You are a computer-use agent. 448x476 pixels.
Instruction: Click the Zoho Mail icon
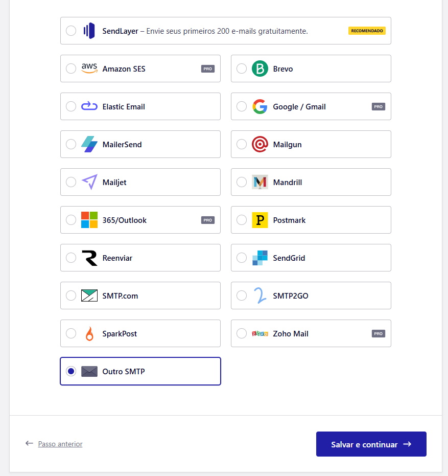pos(260,333)
